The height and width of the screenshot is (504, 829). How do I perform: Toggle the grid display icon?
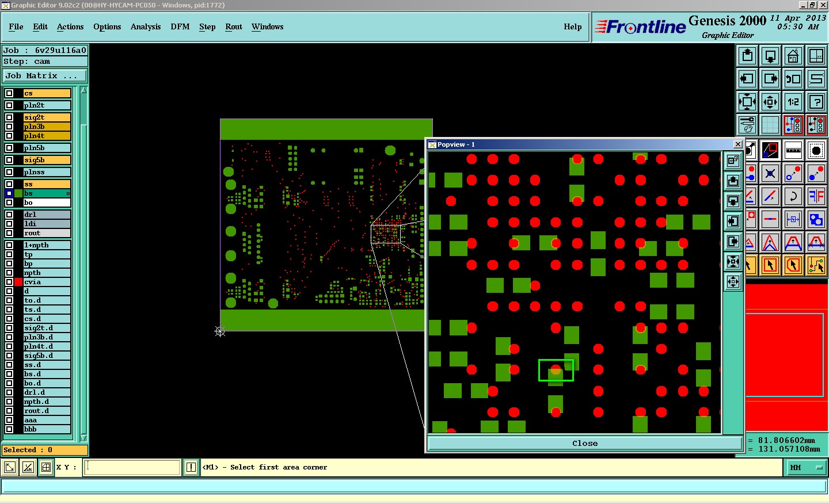tap(770, 125)
